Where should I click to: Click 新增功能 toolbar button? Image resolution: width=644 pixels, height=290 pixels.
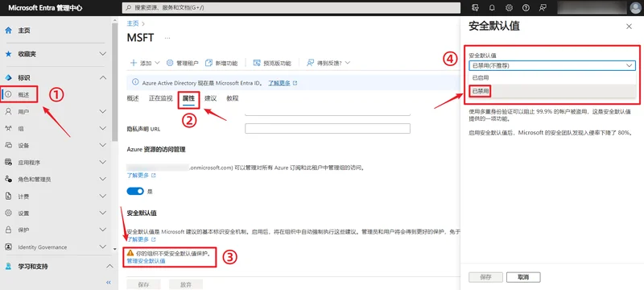[221, 63]
